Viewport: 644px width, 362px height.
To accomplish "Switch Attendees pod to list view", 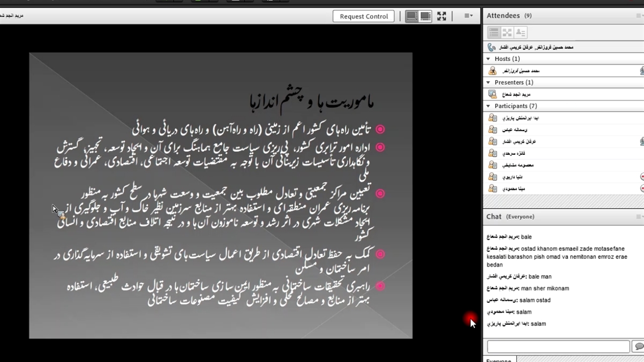I will click(x=494, y=33).
